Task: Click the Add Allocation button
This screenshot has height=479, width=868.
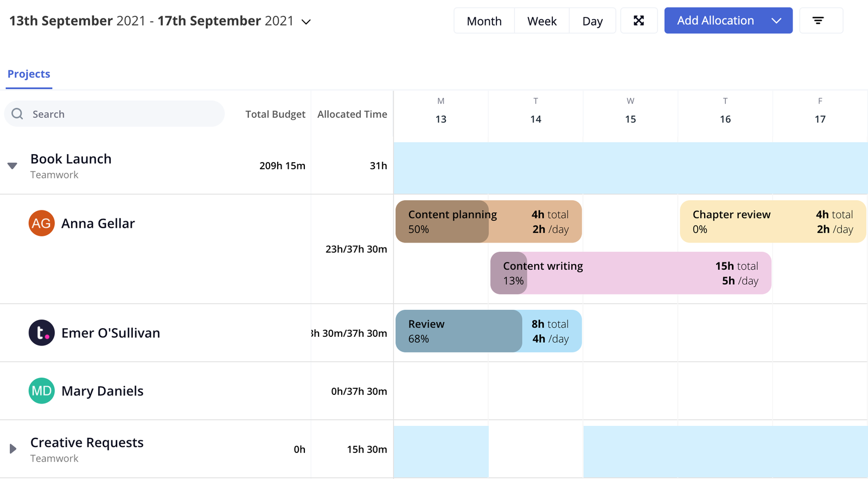Action: click(x=715, y=20)
